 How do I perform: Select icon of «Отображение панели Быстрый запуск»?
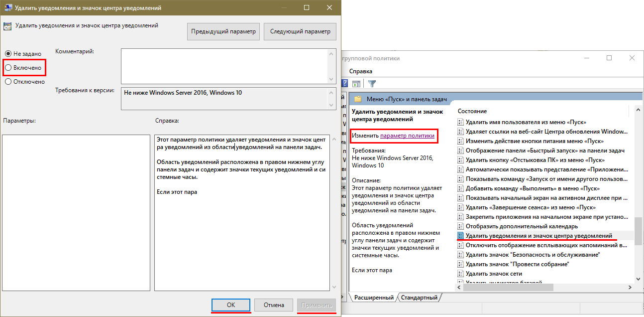(x=460, y=151)
